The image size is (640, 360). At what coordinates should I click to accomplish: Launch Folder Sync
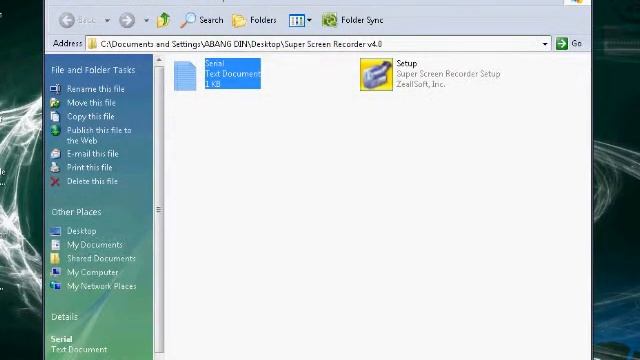coord(353,20)
